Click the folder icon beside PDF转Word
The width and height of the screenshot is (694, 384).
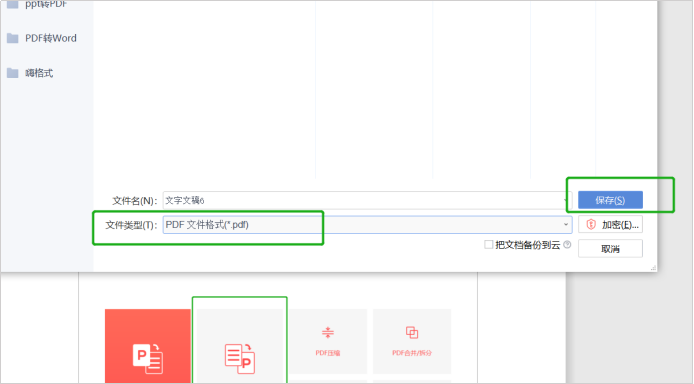click(x=12, y=38)
